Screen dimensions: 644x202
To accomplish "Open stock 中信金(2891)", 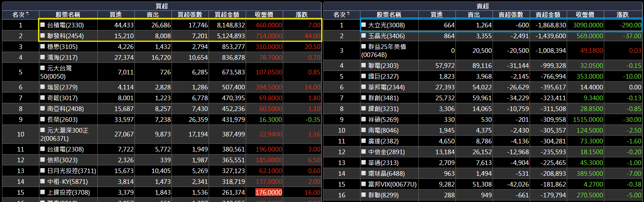I will [386, 152].
